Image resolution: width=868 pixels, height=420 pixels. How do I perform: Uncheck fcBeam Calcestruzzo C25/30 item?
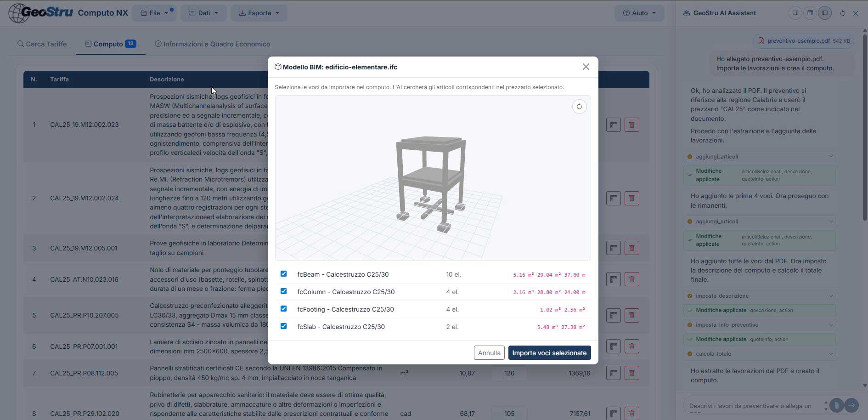click(x=283, y=274)
